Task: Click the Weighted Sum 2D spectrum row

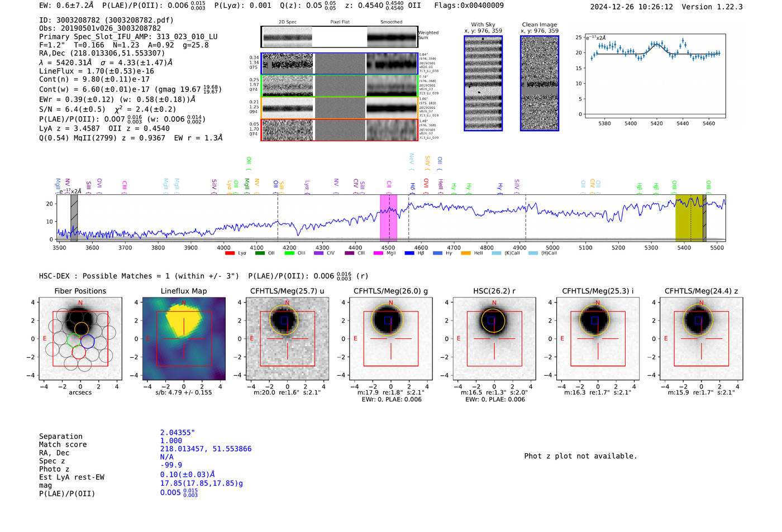Action: pos(340,37)
